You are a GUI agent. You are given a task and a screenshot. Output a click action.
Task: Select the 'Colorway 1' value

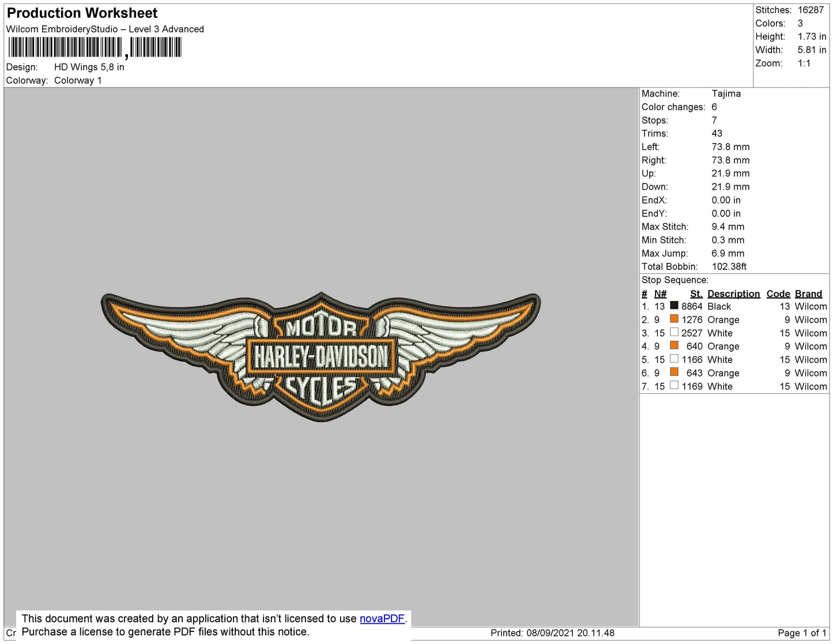78,81
